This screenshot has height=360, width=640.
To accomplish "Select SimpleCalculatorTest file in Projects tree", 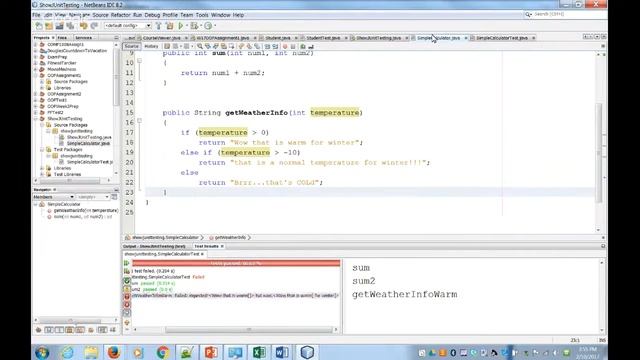I will coord(90,162).
